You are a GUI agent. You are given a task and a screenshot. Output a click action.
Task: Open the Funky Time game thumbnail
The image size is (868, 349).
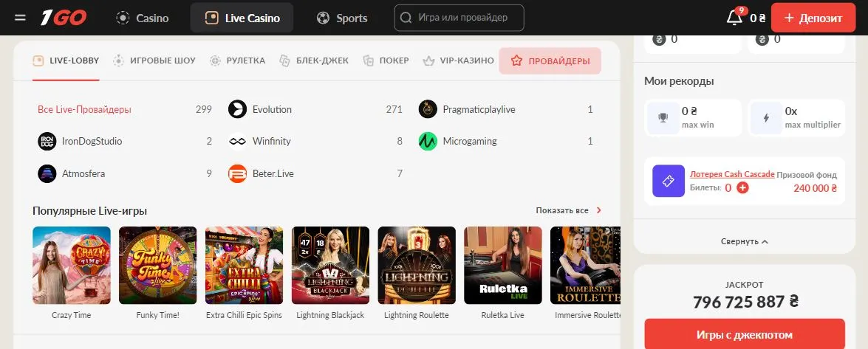click(x=158, y=266)
